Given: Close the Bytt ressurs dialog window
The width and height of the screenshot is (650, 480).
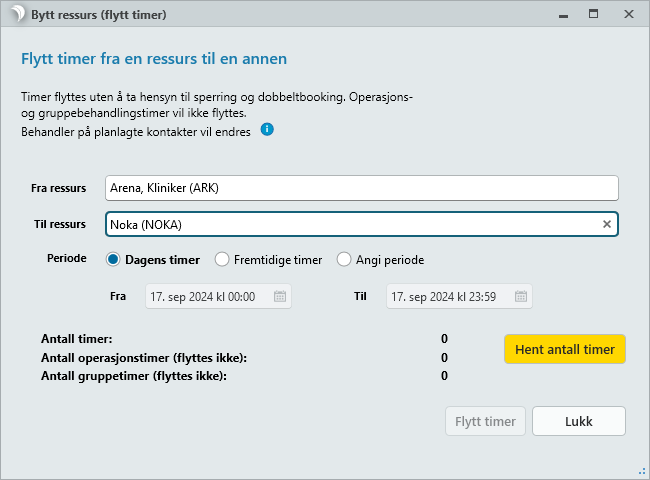Looking at the screenshot, I should [x=628, y=15].
